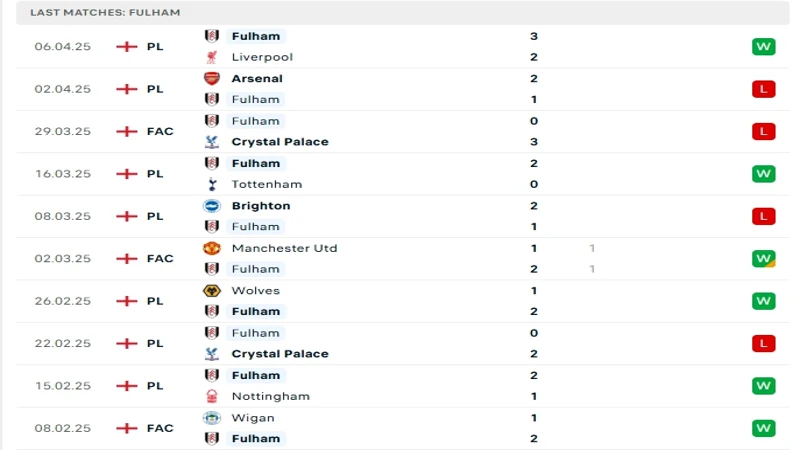The image size is (800, 450).
Task: Click the Brighton club crest icon
Action: pyautogui.click(x=212, y=206)
